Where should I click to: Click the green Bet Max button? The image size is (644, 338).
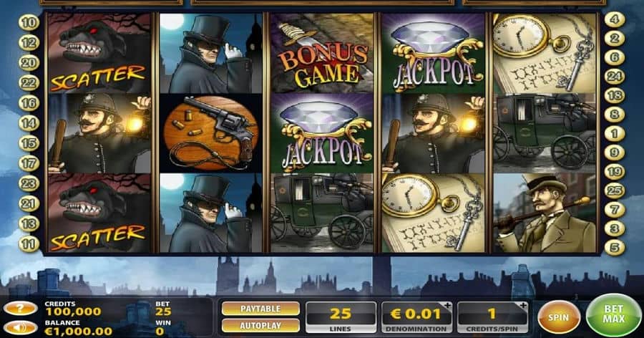[614, 315]
